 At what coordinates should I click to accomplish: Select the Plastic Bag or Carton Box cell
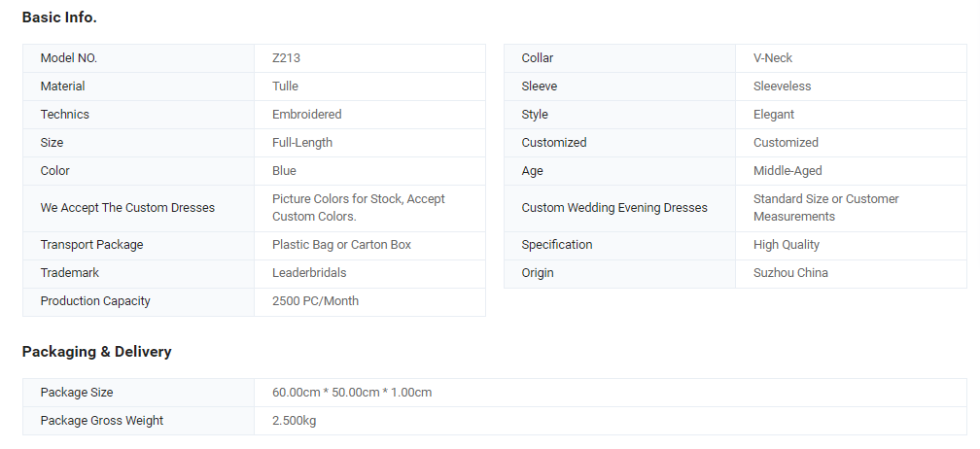tap(369, 245)
